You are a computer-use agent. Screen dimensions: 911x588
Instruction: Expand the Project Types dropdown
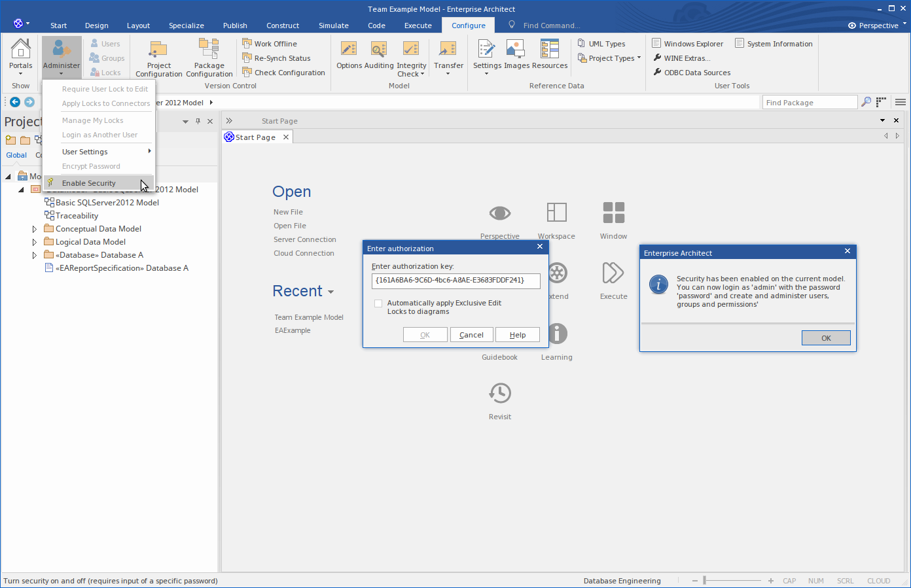click(611, 58)
